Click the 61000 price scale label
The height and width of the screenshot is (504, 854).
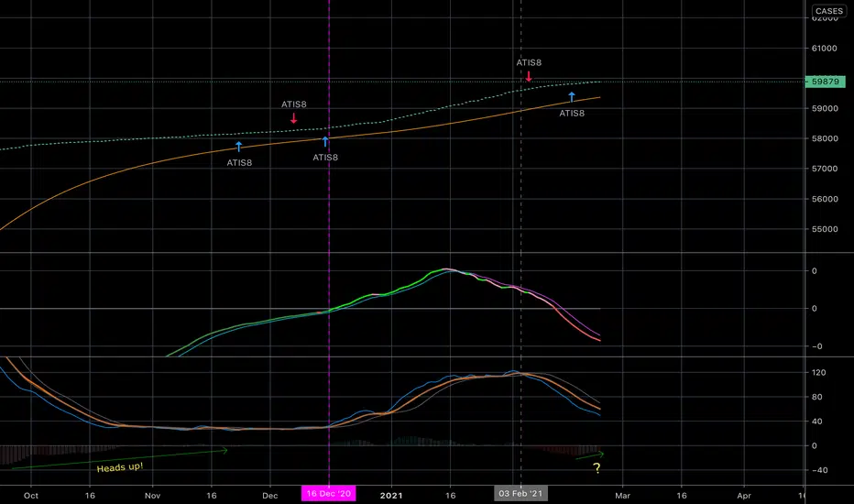[824, 49]
